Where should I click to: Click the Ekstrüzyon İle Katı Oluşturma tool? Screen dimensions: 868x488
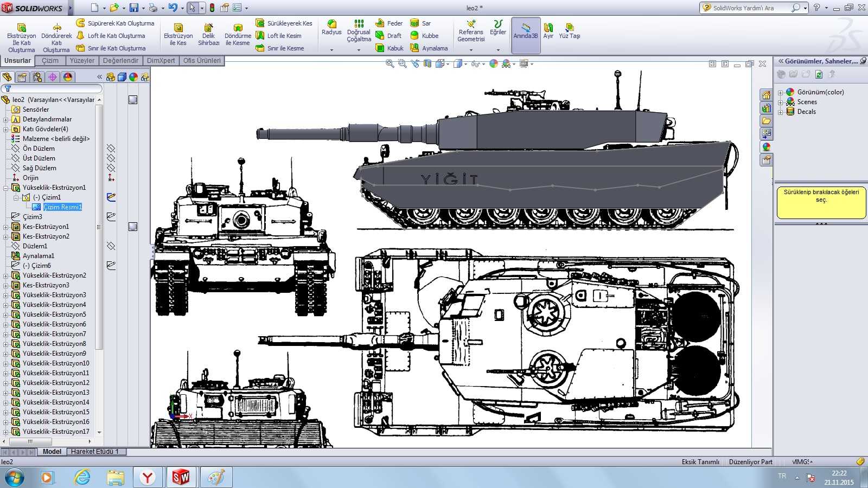(21, 37)
